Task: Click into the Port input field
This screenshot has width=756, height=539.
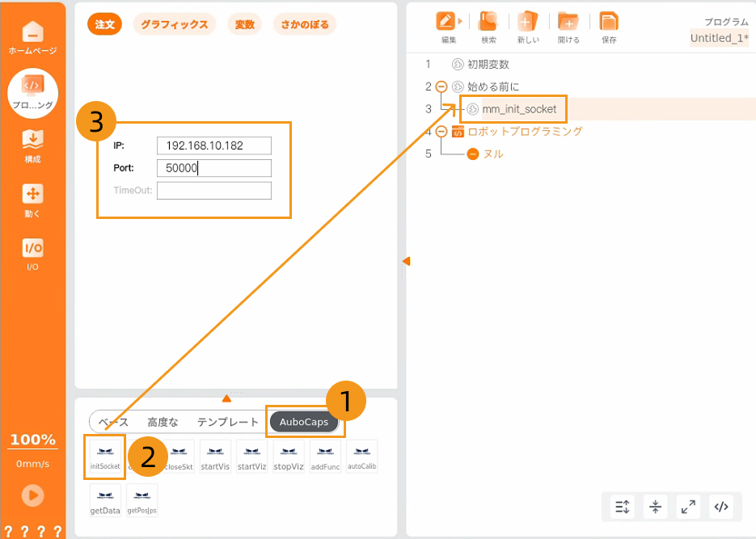Action: [214, 168]
